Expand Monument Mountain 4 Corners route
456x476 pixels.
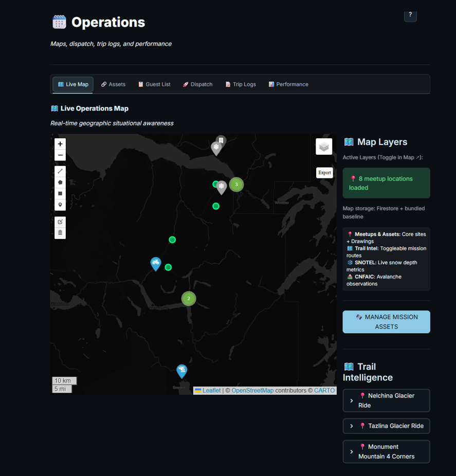(386, 451)
